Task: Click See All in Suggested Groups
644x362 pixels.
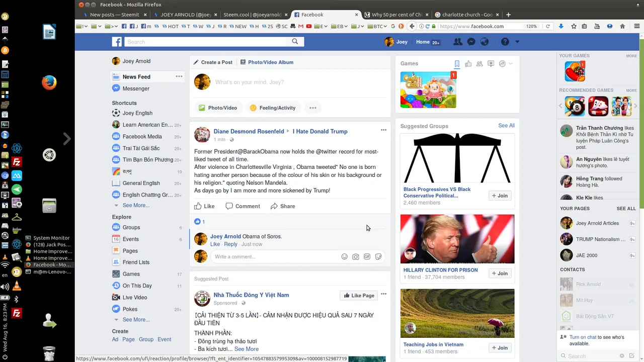Action: click(506, 126)
